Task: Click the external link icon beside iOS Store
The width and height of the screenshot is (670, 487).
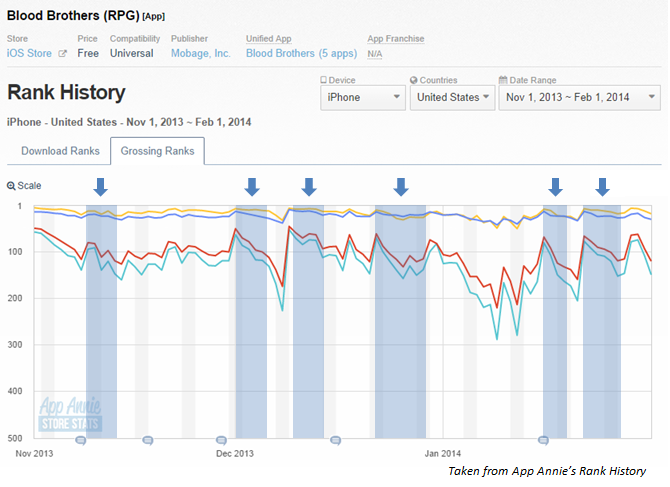Action: coord(62,53)
